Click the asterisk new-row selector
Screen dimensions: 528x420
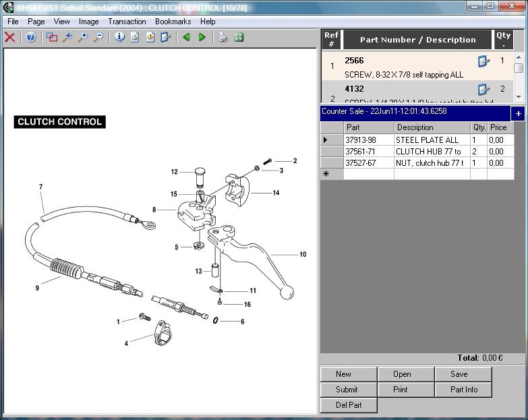[332, 174]
